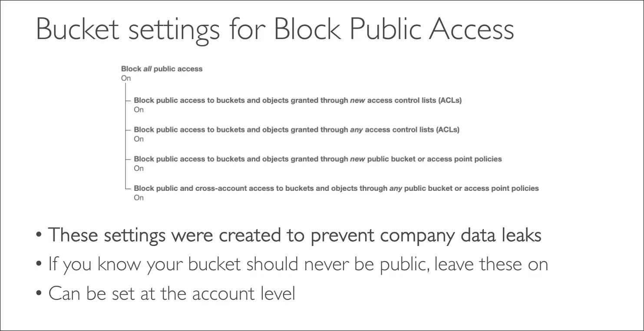Toggle the On status under Block all public access
The width and height of the screenshot is (644, 331).
click(x=125, y=79)
